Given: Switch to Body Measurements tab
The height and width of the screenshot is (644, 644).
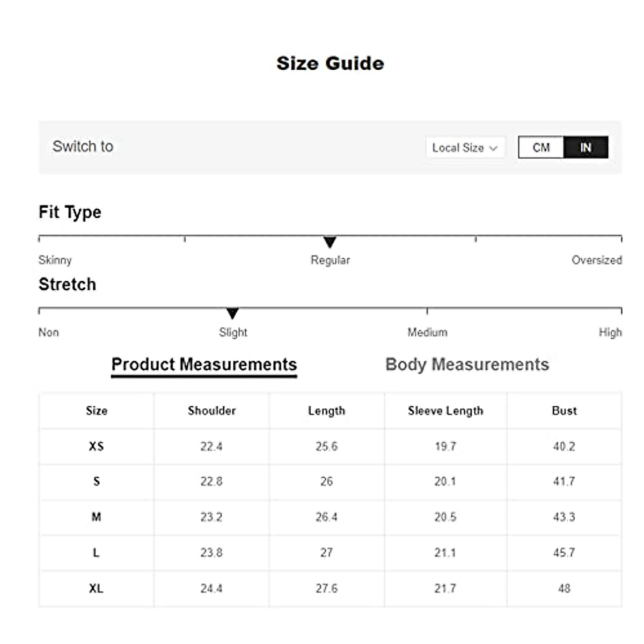Looking at the screenshot, I should [467, 364].
